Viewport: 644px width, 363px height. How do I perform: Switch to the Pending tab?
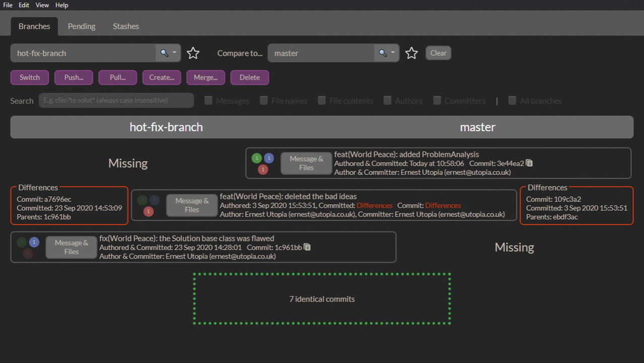82,26
